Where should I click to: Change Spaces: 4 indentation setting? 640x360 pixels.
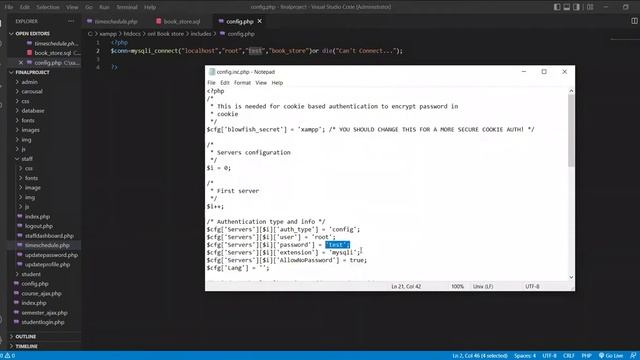pos(524,356)
